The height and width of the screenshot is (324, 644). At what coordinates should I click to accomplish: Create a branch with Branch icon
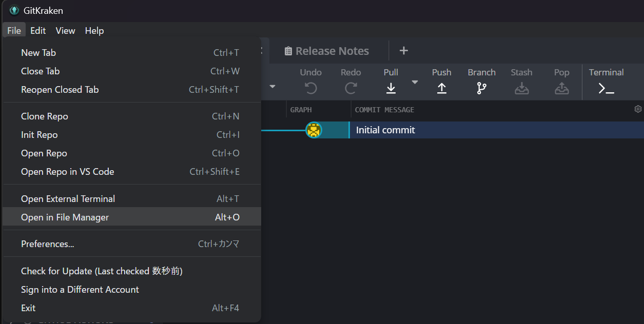click(481, 88)
